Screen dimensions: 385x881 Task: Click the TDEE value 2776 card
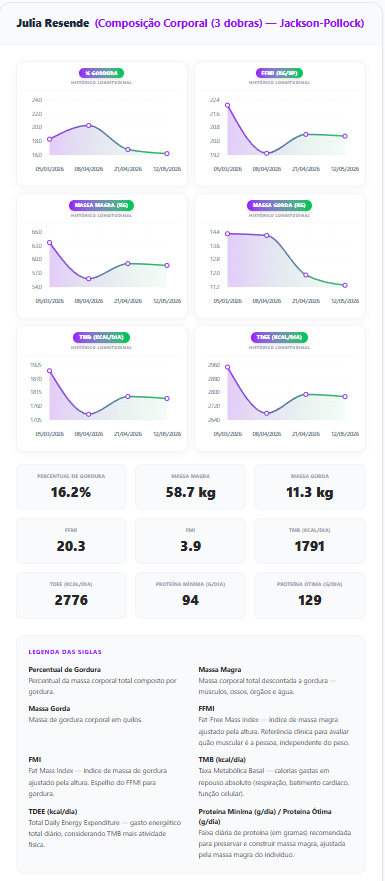pos(71,595)
